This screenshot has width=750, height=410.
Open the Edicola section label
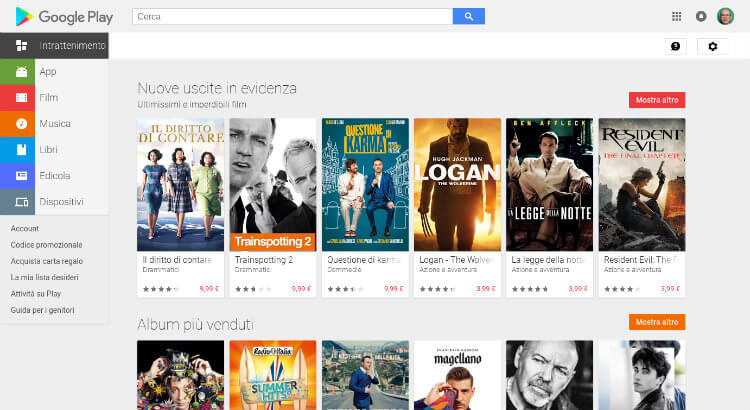(55, 176)
